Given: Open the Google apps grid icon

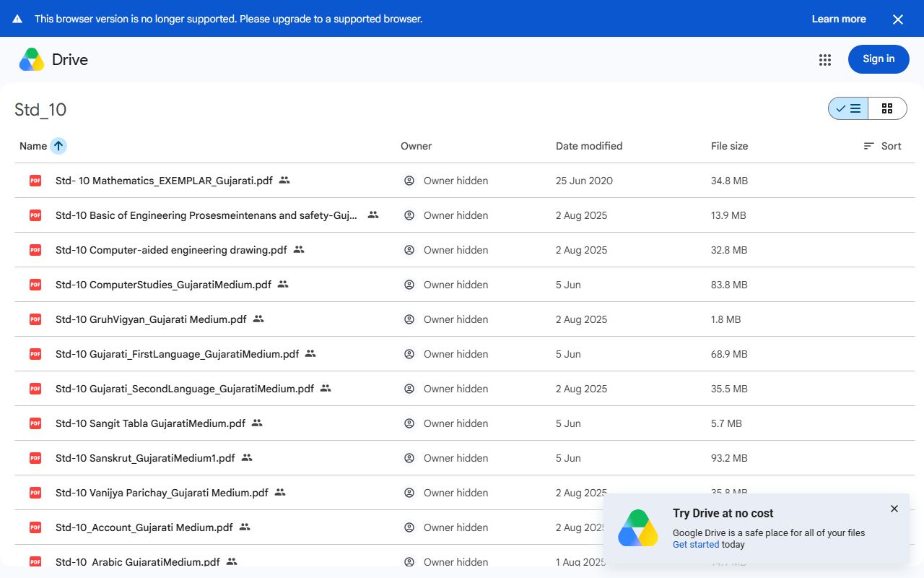Looking at the screenshot, I should tap(825, 60).
